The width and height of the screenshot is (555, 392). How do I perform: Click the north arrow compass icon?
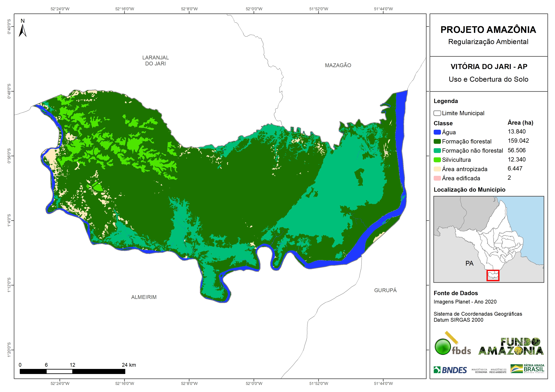click(22, 30)
